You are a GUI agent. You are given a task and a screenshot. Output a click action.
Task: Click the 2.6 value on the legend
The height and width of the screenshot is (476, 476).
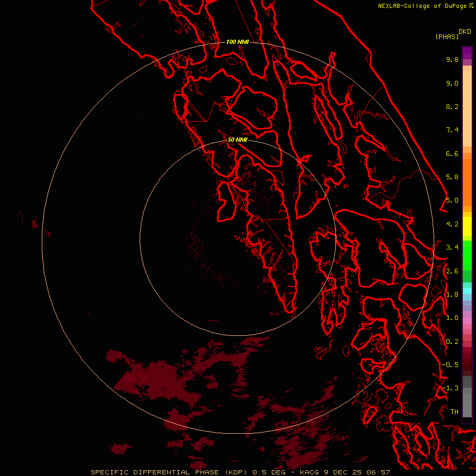pyautogui.click(x=452, y=271)
